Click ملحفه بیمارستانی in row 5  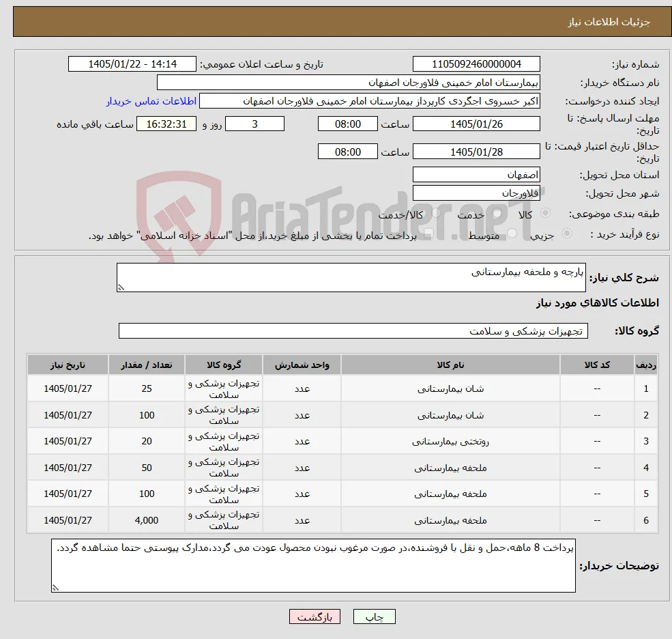click(x=450, y=494)
